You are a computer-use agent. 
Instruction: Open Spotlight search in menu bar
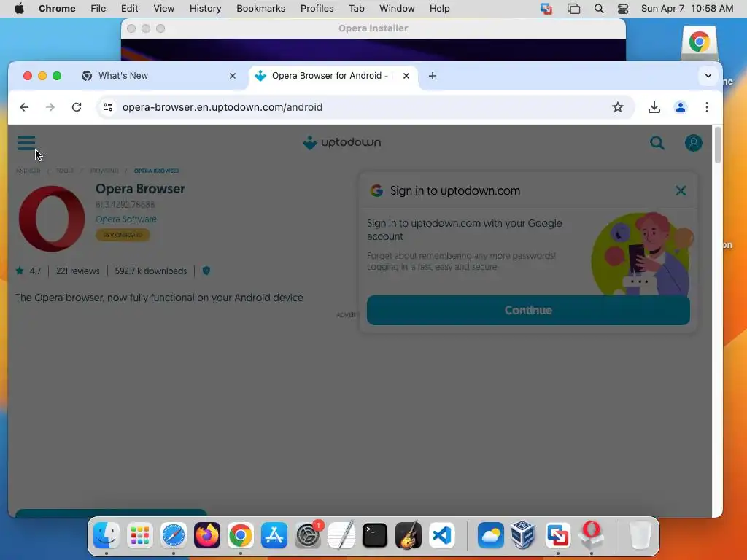[x=599, y=9]
